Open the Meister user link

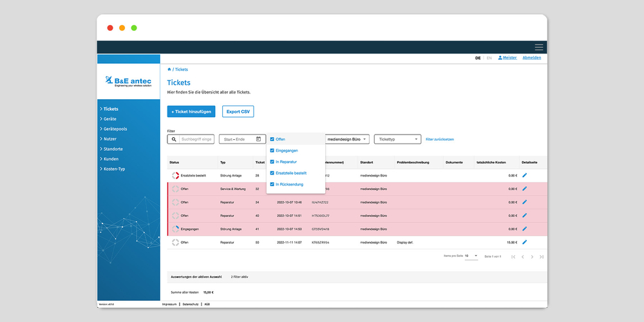(x=509, y=58)
